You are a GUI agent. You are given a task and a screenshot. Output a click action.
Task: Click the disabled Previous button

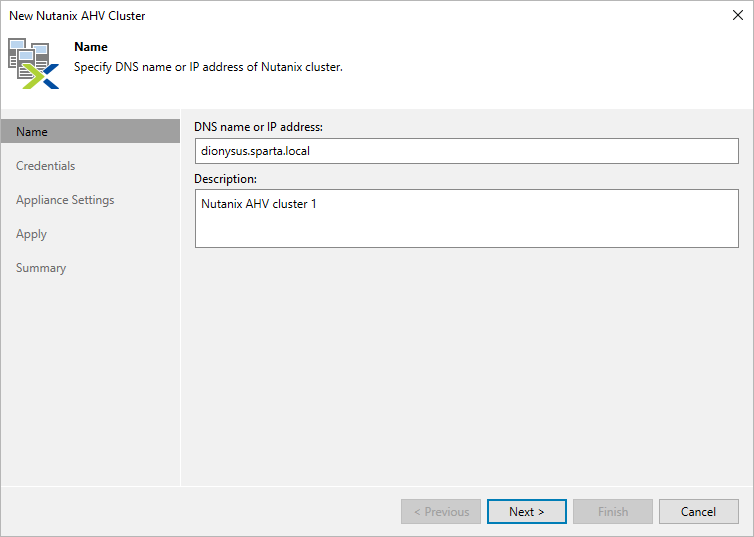[441, 512]
